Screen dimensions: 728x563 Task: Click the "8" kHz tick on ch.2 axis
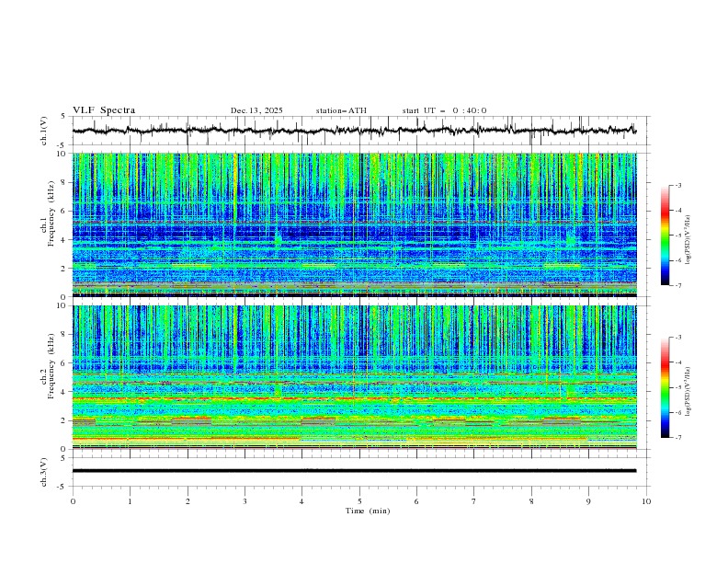[65, 334]
